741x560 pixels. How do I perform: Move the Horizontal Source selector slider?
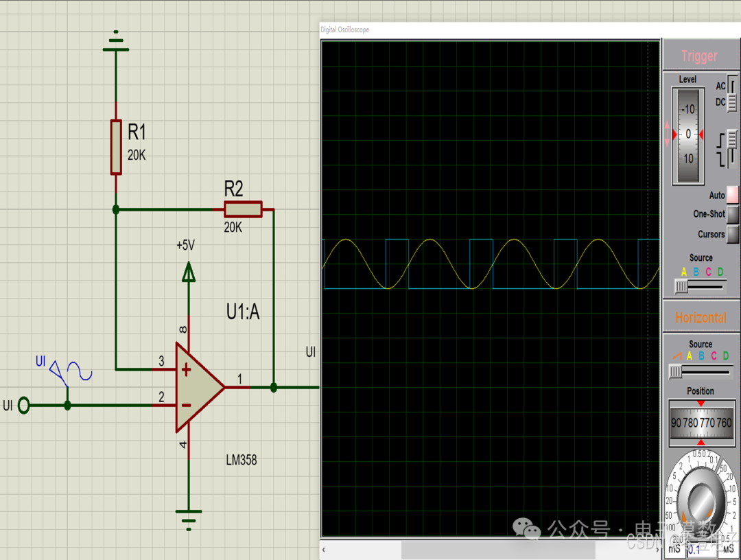point(676,372)
